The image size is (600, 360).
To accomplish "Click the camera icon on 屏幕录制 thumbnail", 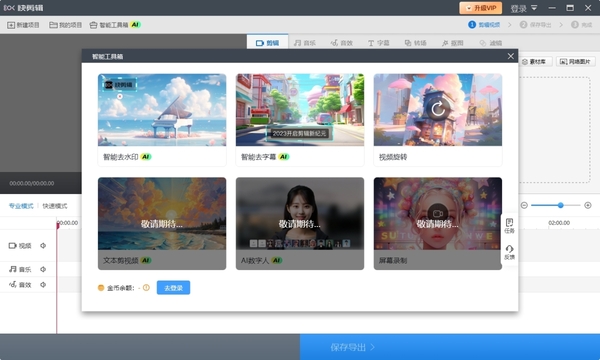I will tap(438, 213).
